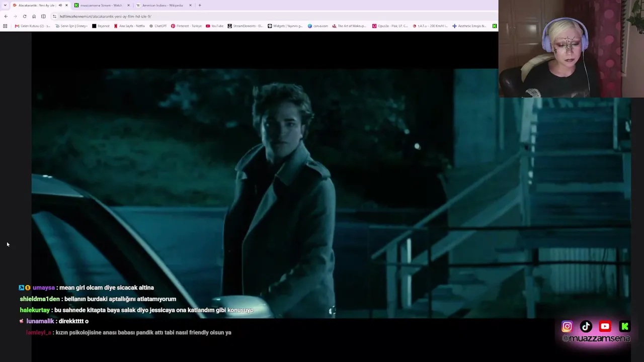The height and width of the screenshot is (362, 644).
Task: Open the Widgets Yayını bookmark
Action: click(285, 26)
